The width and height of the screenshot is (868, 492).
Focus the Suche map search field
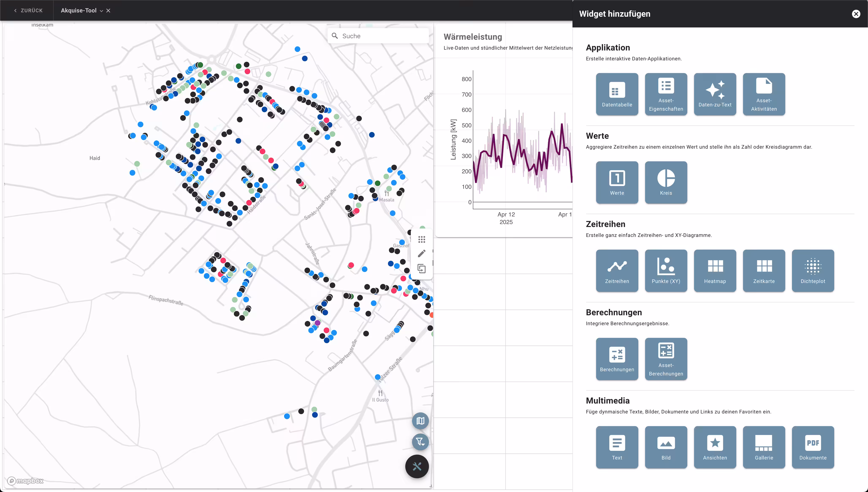pyautogui.click(x=378, y=36)
